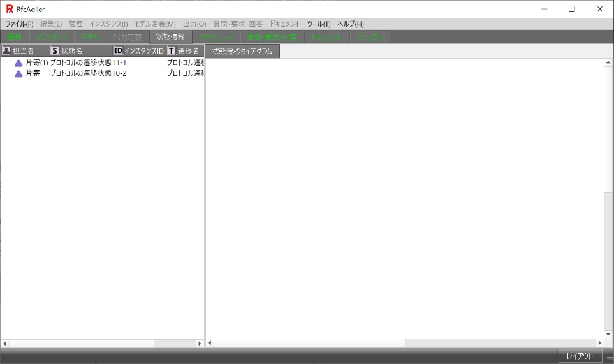Select the 状態遷移 tab
Viewport: 614px width, 364px height.
[170, 37]
